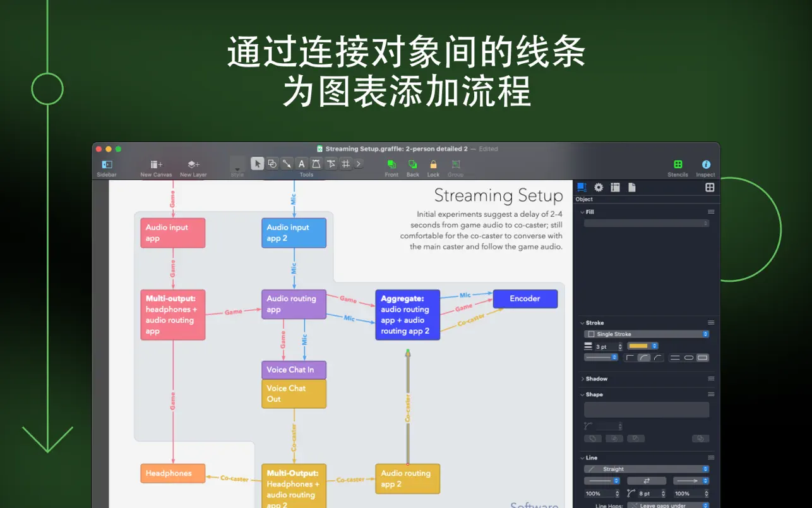Select the Shape tool
The image size is (812, 508).
coord(272,164)
